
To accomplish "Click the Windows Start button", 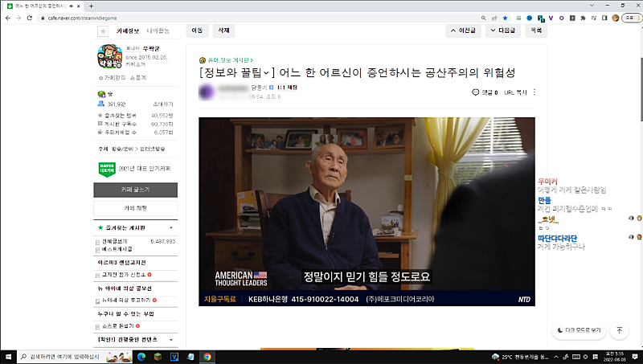I will 7,357.
